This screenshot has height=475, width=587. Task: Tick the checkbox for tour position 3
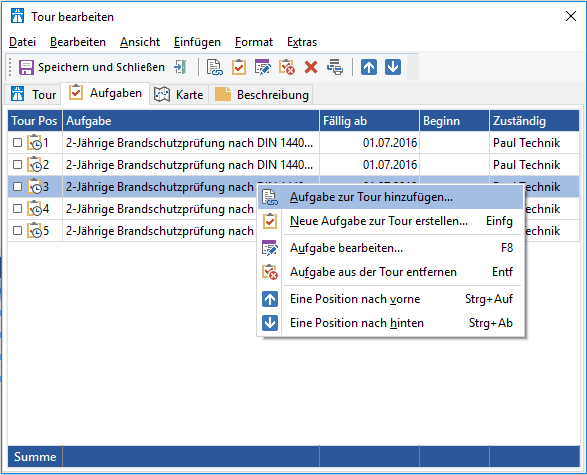(17, 186)
